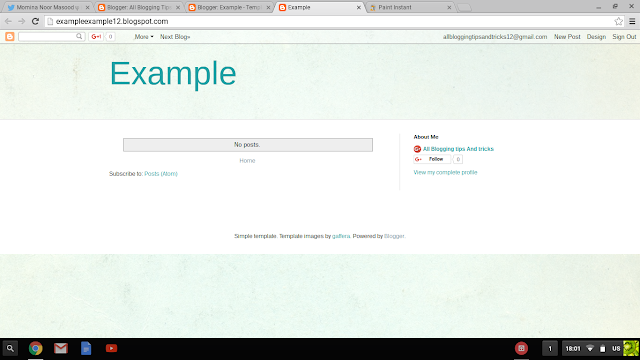Click the About Me heading
The image size is (640, 360).
(x=426, y=137)
